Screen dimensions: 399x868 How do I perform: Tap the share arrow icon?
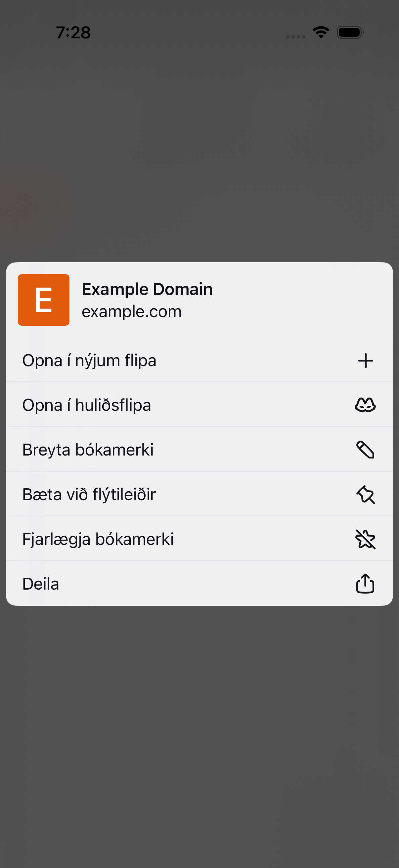[365, 583]
